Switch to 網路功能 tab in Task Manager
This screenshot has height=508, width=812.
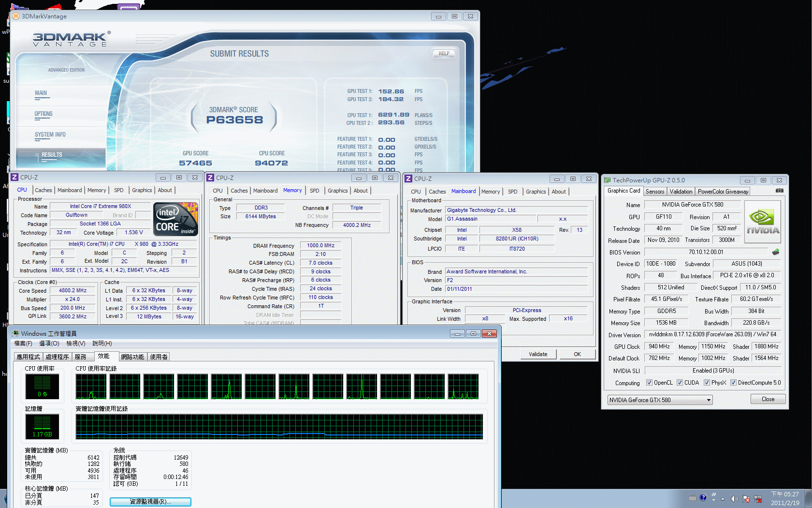click(x=133, y=357)
